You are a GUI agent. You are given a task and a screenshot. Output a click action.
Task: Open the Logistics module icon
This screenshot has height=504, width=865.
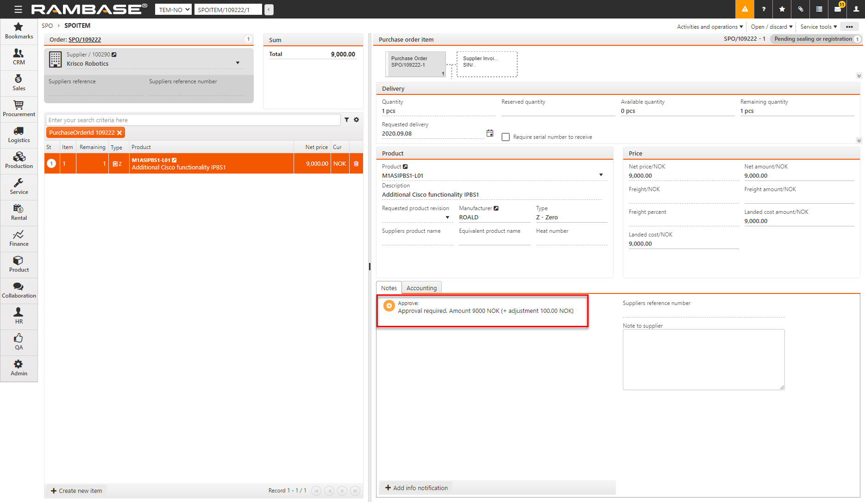pyautogui.click(x=19, y=135)
